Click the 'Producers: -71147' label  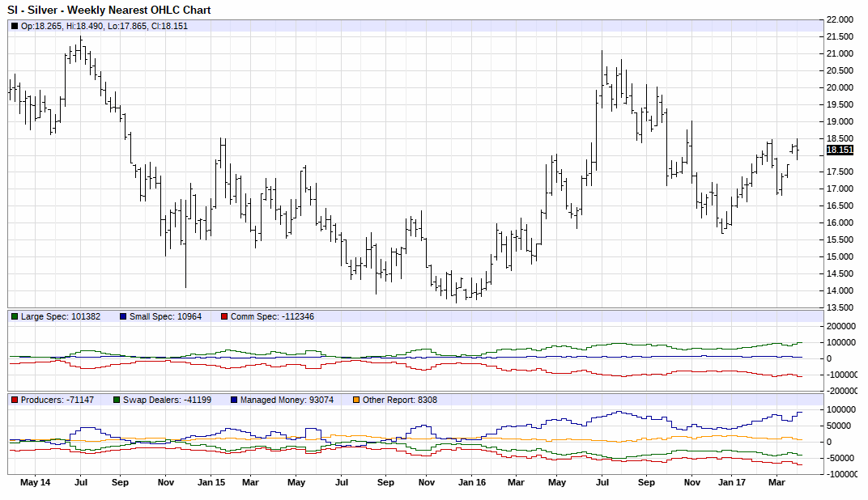[x=57, y=400]
